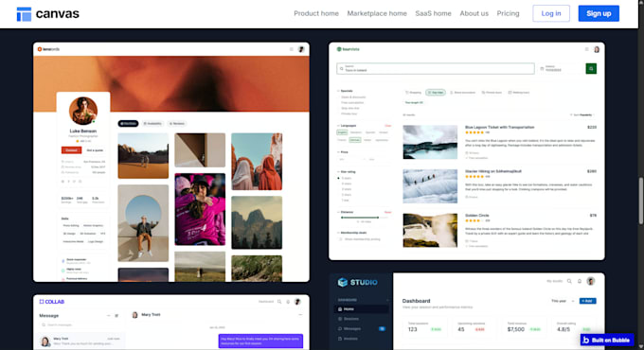Select the dark Portfolio tab
Viewport: 644px width, 350px height.
(128, 124)
